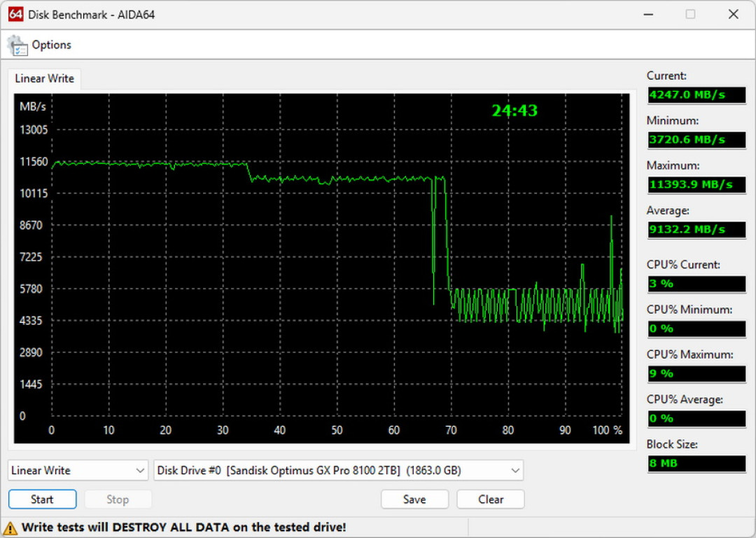Image resolution: width=756 pixels, height=538 pixels.
Task: Click the Minimum 3720.6 MB/s value box
Action: click(696, 139)
